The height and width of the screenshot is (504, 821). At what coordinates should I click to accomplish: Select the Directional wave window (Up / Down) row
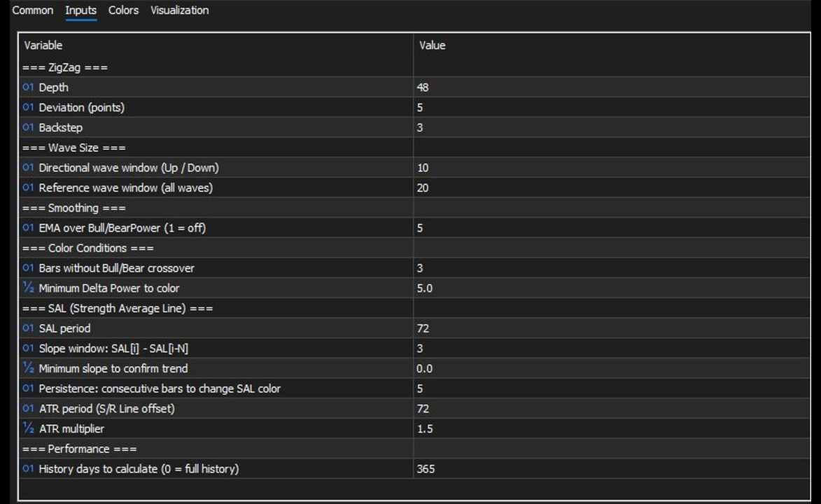[x=129, y=168]
